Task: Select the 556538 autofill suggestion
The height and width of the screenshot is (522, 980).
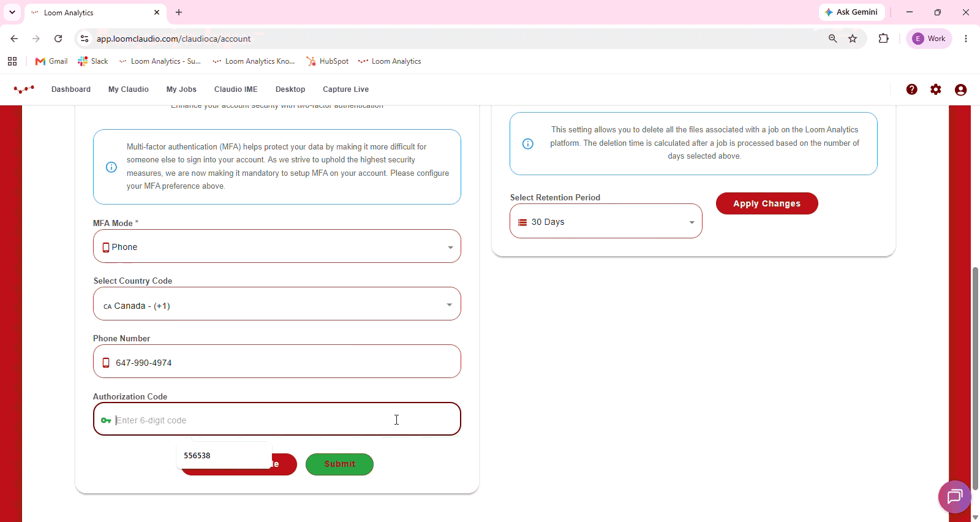Action: click(224, 456)
